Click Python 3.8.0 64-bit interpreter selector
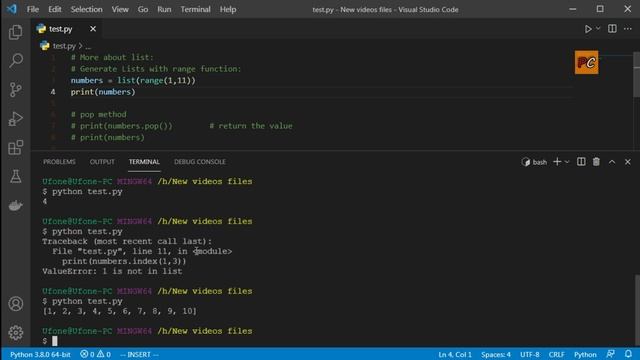 tap(40, 354)
